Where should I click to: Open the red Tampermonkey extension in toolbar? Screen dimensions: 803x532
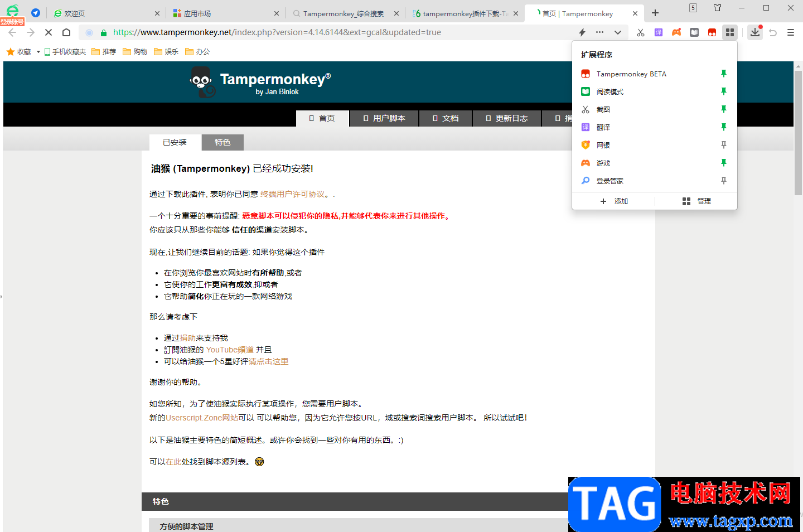click(712, 32)
